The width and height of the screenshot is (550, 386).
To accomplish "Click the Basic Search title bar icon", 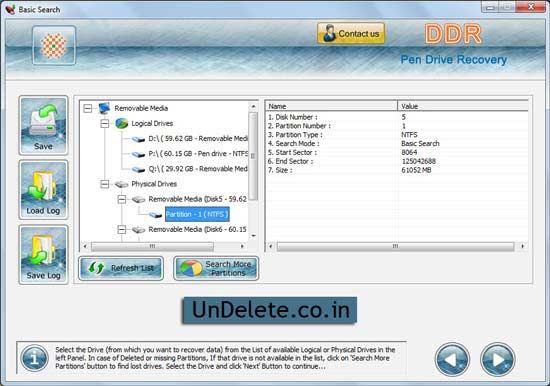I will point(11,9).
